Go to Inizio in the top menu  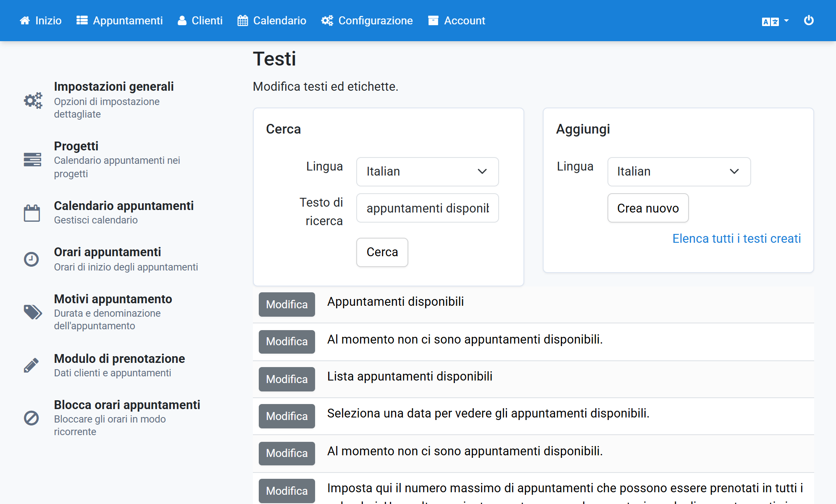pyautogui.click(x=41, y=21)
